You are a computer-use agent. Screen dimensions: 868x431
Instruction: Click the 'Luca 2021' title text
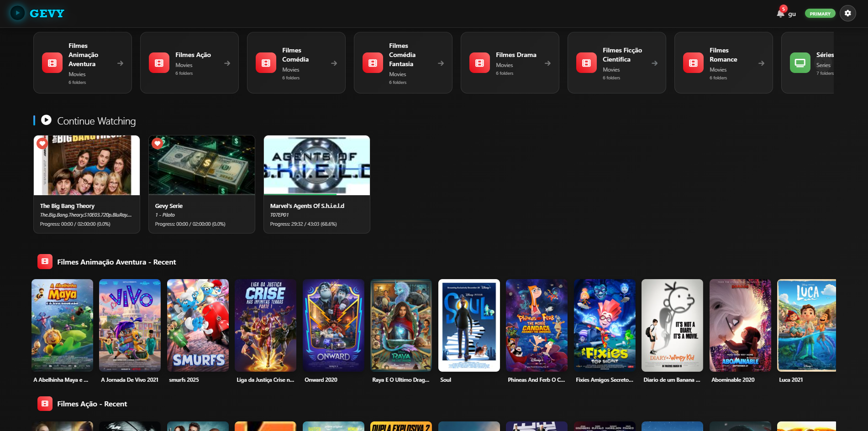pyautogui.click(x=791, y=380)
